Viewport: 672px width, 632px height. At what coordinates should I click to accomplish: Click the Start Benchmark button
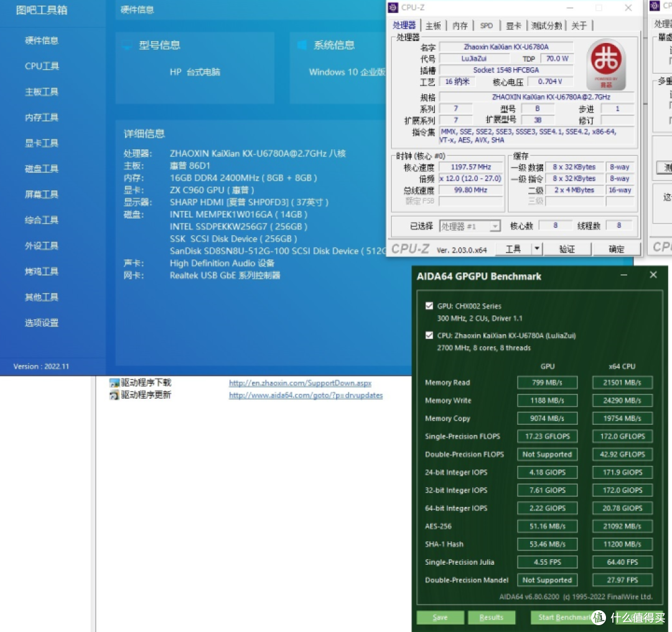click(x=564, y=617)
